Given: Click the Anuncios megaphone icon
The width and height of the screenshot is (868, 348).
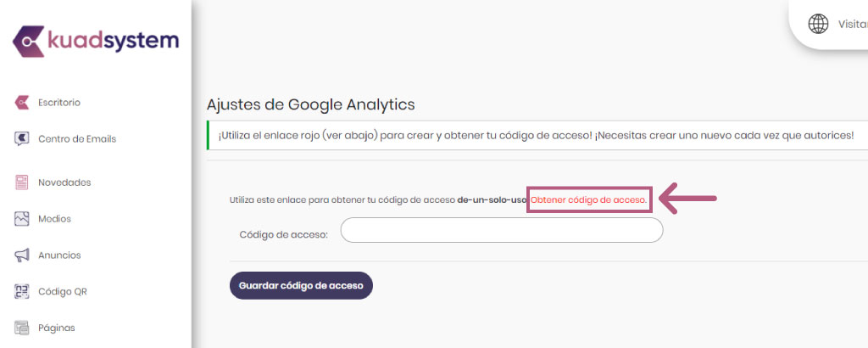Looking at the screenshot, I should [21, 255].
